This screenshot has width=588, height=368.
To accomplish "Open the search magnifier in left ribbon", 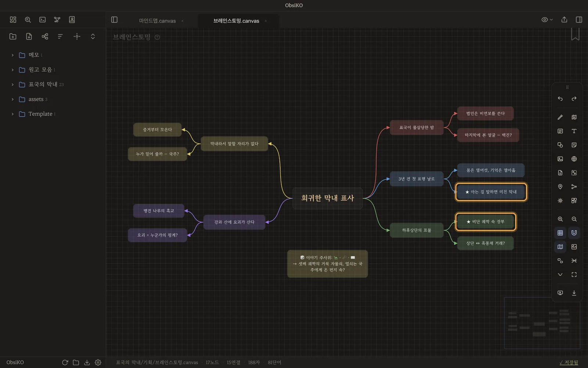I will tap(28, 20).
